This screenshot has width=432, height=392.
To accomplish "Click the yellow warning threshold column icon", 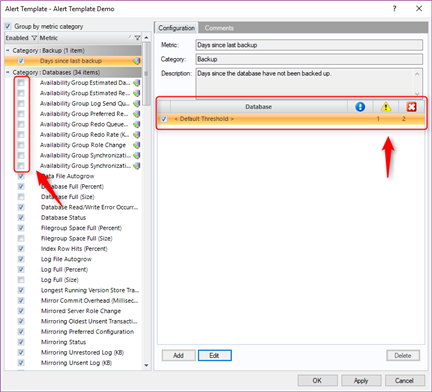I will (386, 107).
